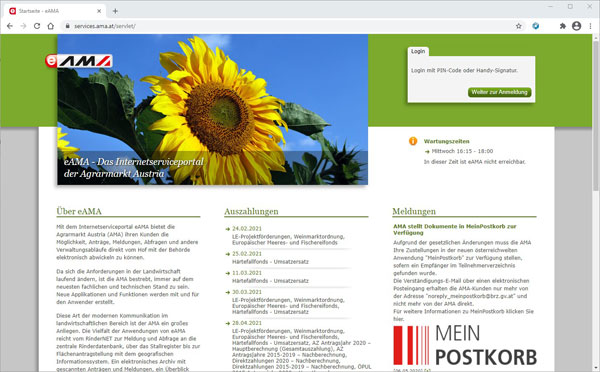Click the browser back arrow
Viewport: 600px width, 372px height.
10,26
